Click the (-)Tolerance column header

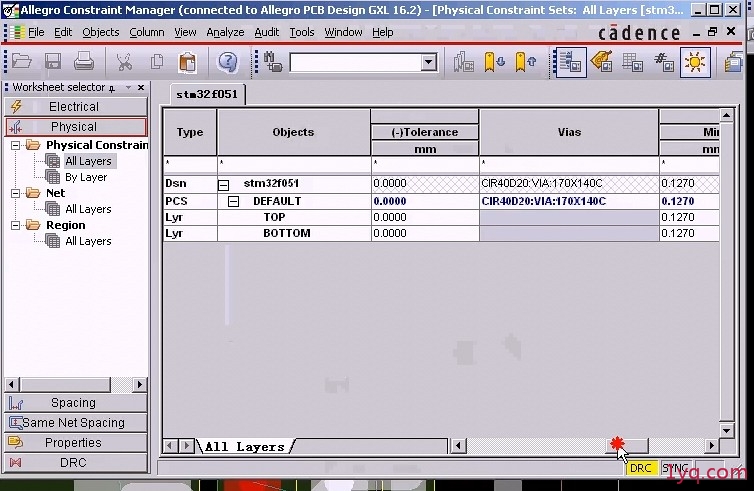point(425,132)
